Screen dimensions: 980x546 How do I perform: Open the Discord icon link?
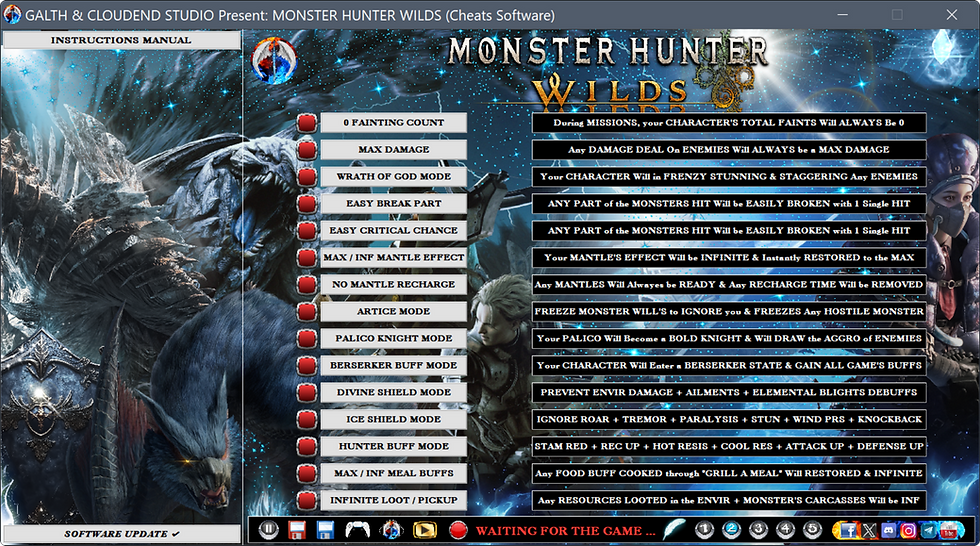point(888,530)
